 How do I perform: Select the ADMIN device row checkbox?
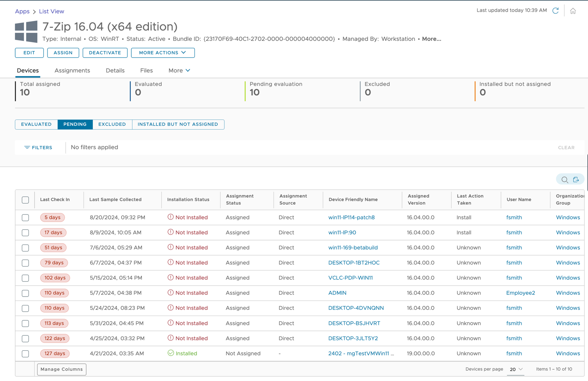point(25,293)
